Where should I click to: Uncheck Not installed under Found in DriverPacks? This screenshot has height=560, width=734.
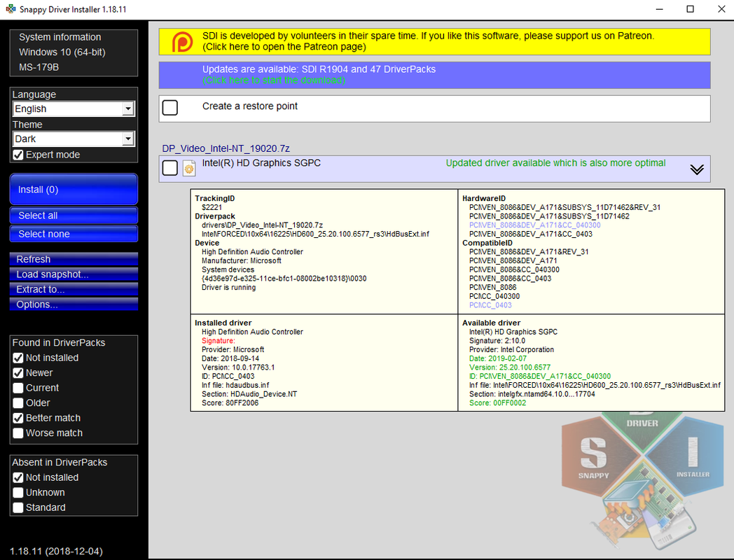[18, 358]
